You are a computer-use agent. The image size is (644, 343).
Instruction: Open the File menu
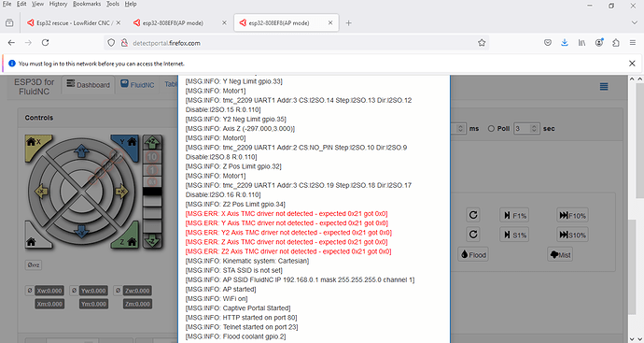coord(7,4)
